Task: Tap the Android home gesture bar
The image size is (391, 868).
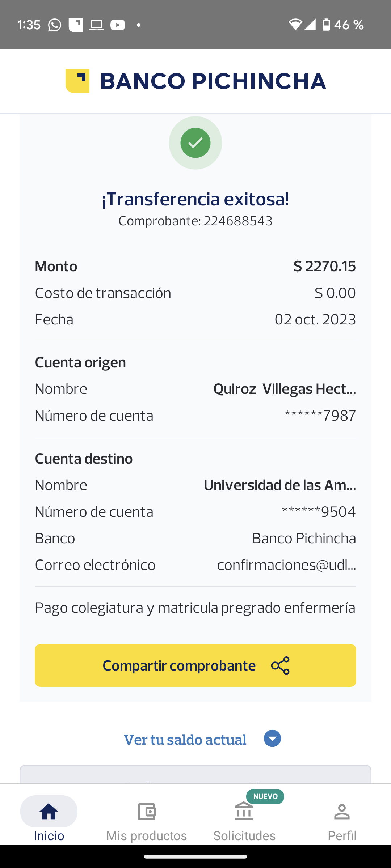Action: click(195, 856)
